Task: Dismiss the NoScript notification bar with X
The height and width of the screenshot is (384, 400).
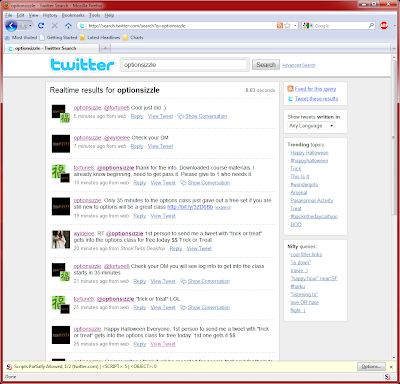Action: (391, 367)
